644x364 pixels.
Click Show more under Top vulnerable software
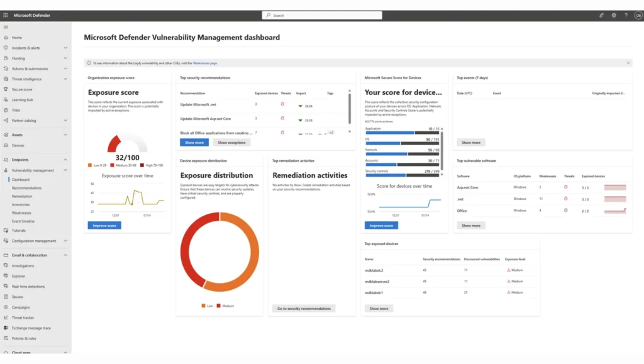pos(471,225)
